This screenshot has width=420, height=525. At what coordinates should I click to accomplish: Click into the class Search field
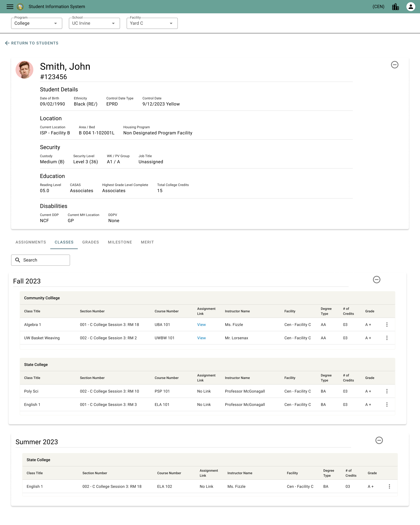[40, 260]
